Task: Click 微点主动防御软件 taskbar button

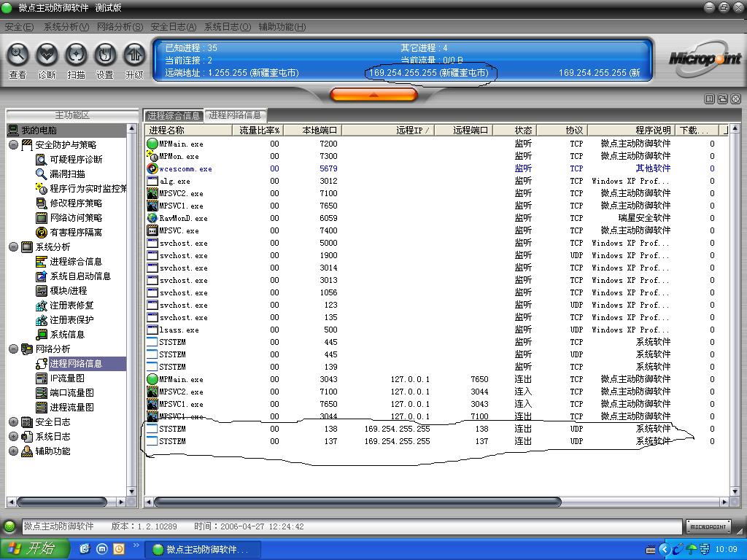Action: (x=202, y=550)
